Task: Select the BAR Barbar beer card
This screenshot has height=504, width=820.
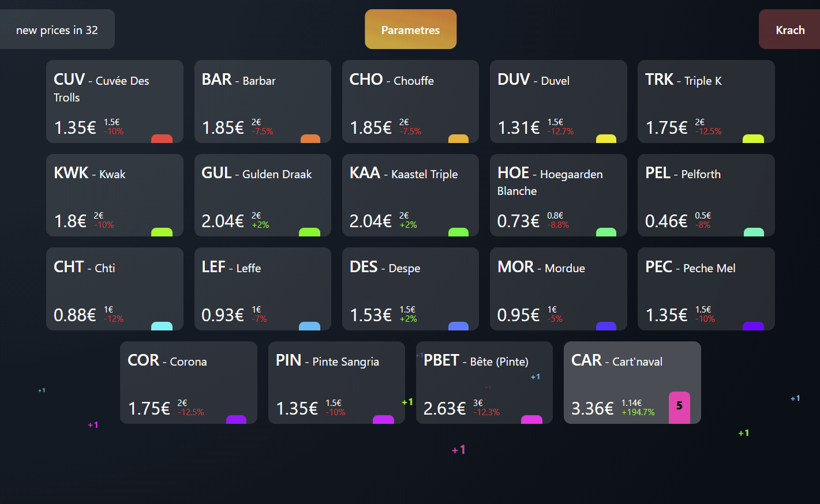Action: point(263,101)
